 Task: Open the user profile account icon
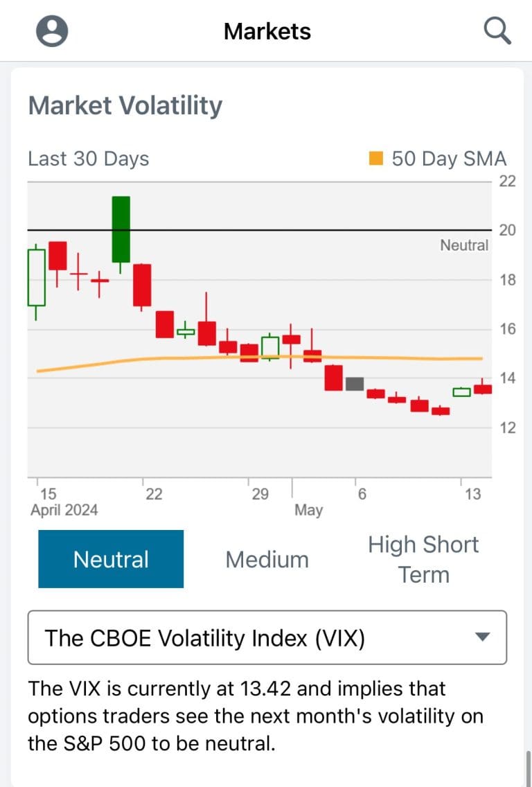pyautogui.click(x=52, y=31)
